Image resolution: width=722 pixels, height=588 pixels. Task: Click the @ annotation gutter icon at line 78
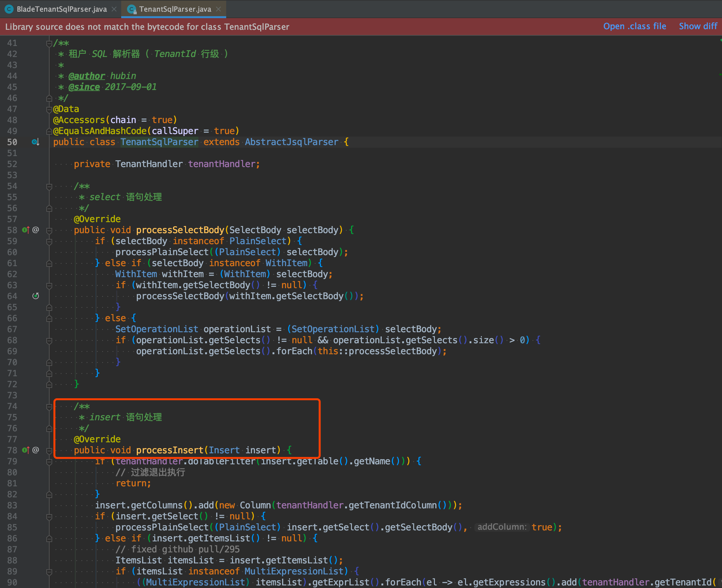point(36,450)
